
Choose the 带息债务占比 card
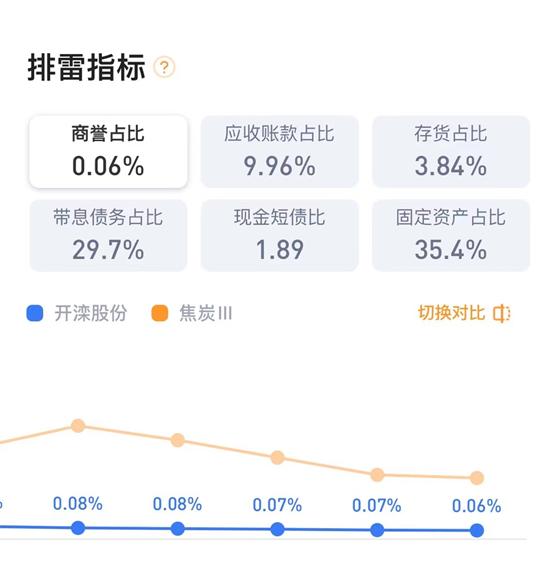coord(108,235)
